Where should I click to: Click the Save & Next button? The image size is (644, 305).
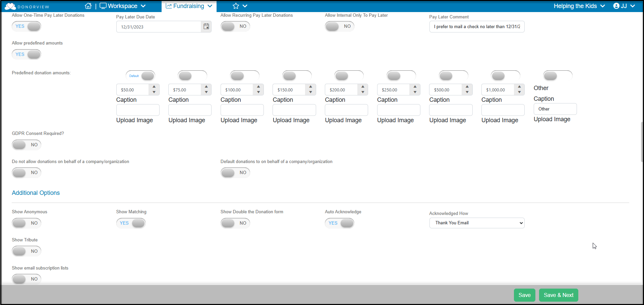(x=559, y=295)
